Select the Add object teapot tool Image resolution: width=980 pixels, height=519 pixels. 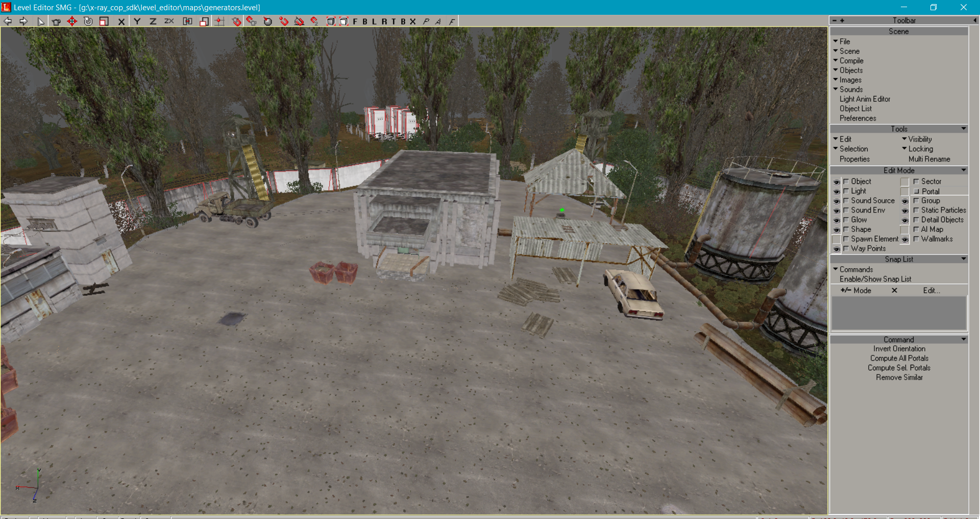56,21
